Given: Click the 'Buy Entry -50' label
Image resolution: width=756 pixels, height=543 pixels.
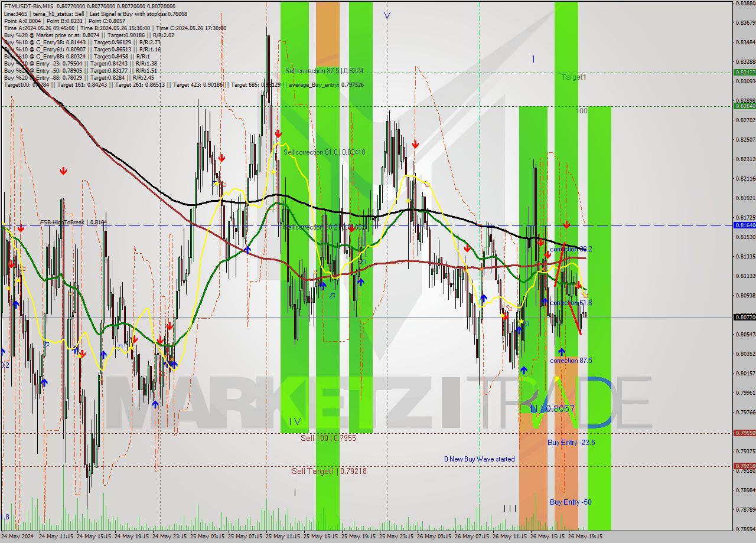Looking at the screenshot, I should (x=571, y=502).
